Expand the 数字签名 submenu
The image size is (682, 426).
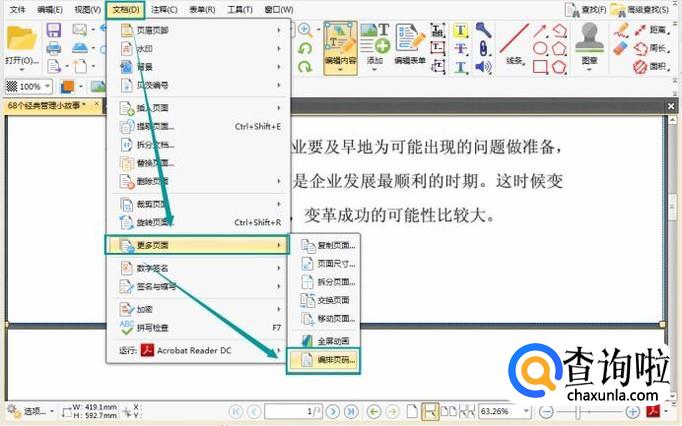point(198,268)
